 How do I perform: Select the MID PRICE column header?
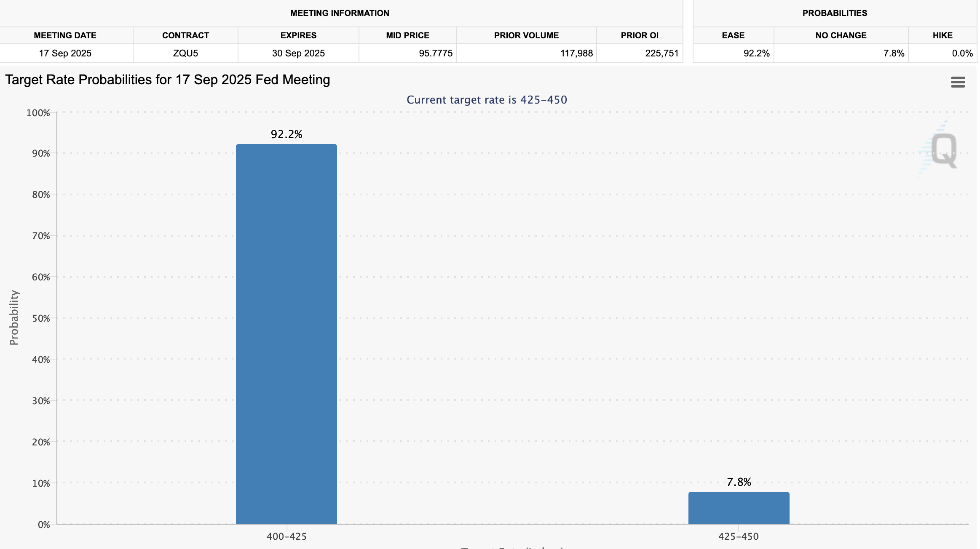click(x=407, y=35)
